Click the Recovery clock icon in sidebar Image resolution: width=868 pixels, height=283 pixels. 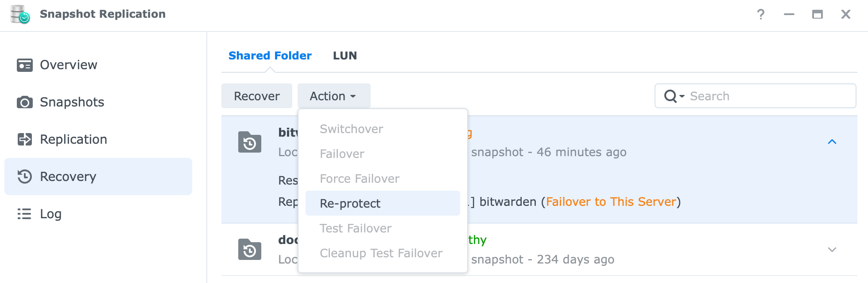click(25, 177)
